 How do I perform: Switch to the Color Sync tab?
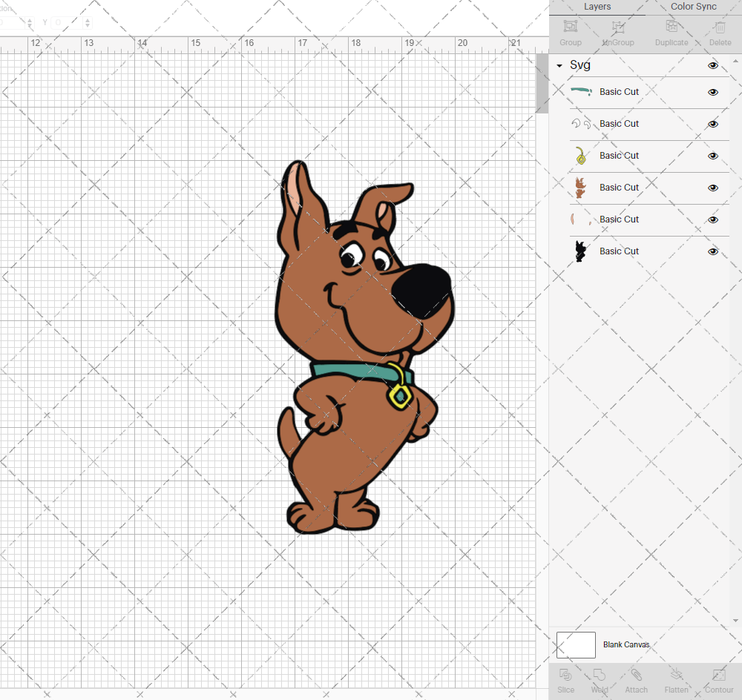(x=693, y=7)
